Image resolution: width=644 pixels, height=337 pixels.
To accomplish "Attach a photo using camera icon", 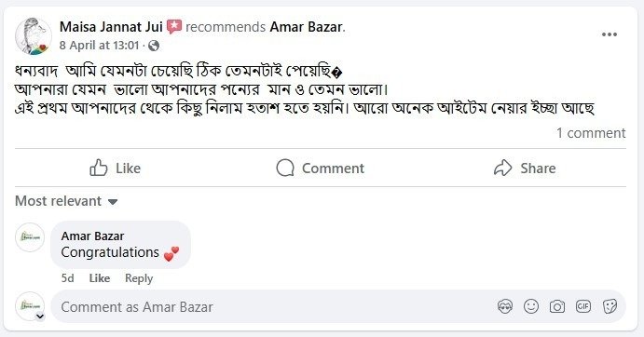I will pos(557,306).
